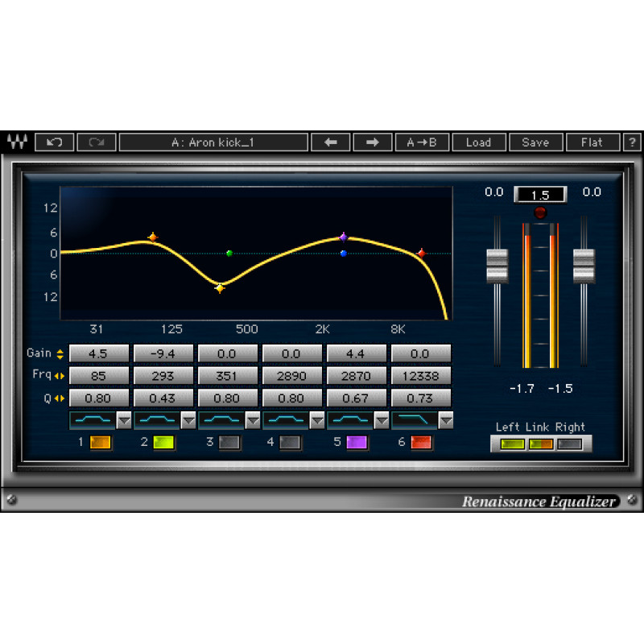Open band 5 filter type dropdown

[x=382, y=420]
